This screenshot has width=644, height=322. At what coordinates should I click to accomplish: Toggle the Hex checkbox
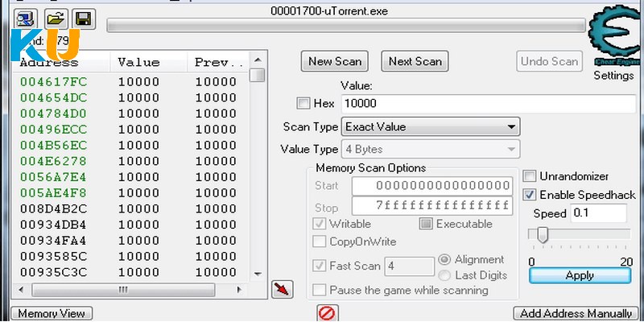(303, 104)
